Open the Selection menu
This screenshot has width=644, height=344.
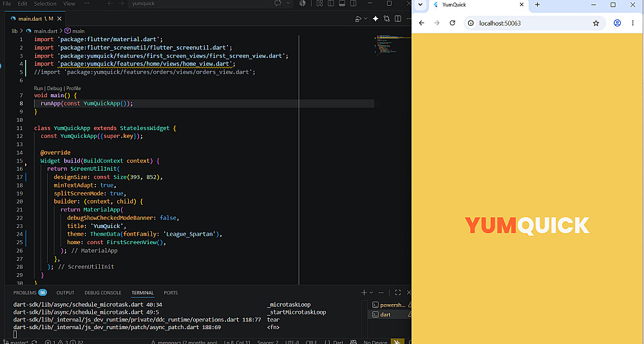click(x=45, y=3)
